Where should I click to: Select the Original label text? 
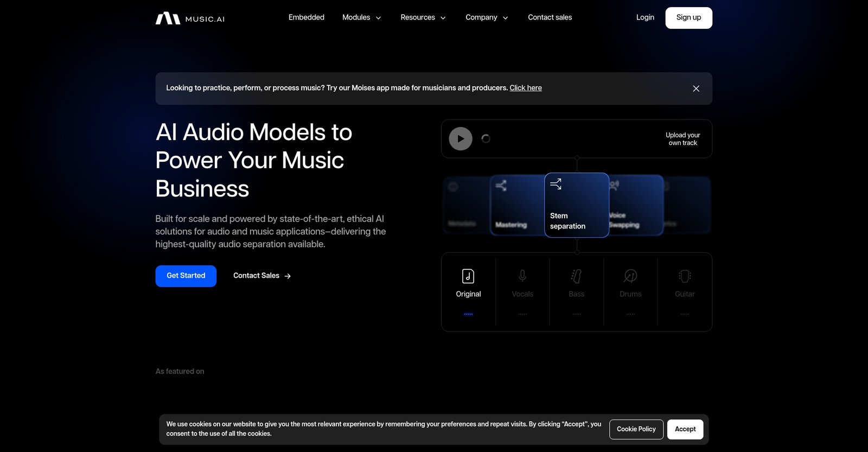click(468, 294)
